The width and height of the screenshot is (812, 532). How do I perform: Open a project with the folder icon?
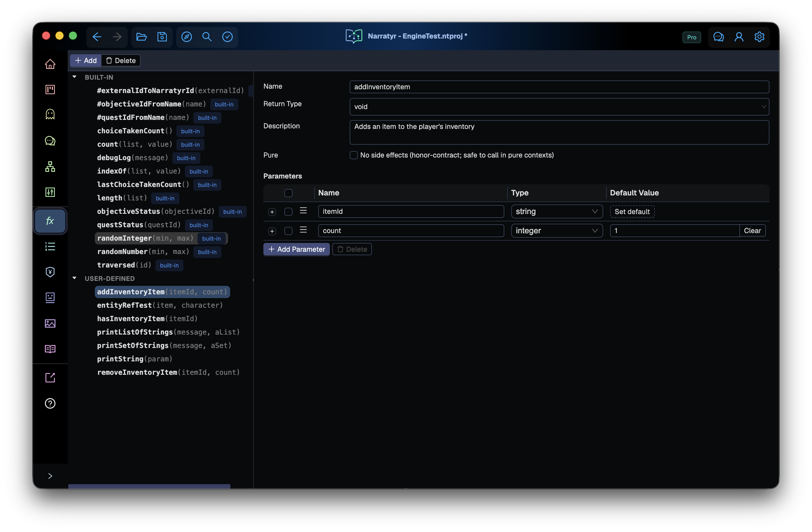(x=141, y=37)
